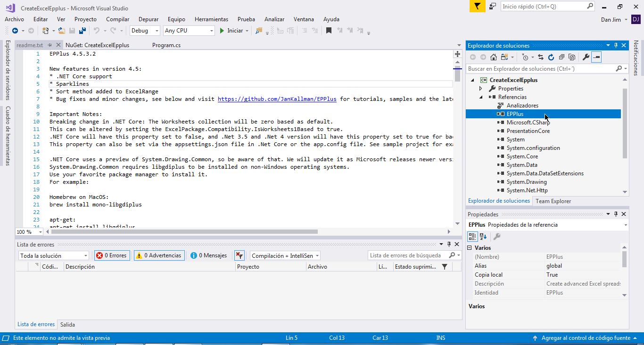The width and height of the screenshot is (644, 345).
Task: Sort properties alphabetically in the Propiedades panel
Action: pos(483,237)
